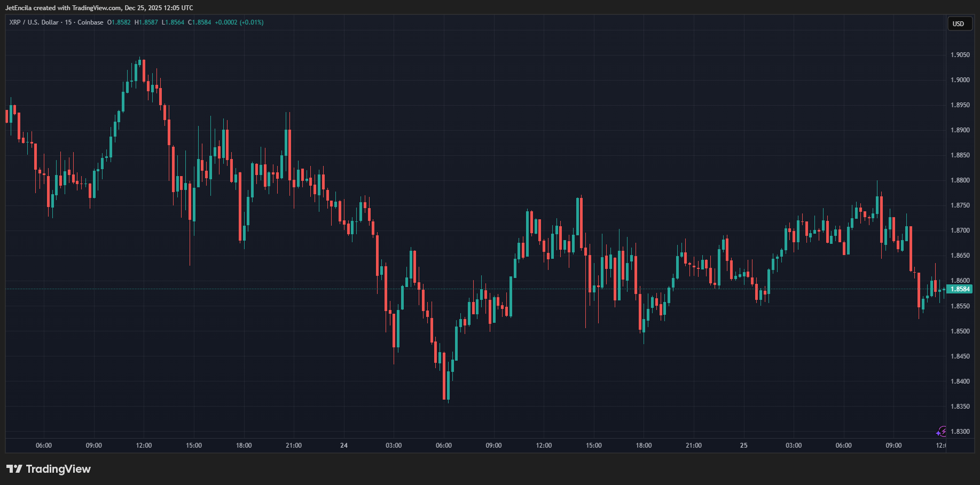The height and width of the screenshot is (485, 980).
Task: Click the 18:00 time label between dates 24 and 25
Action: [x=644, y=446]
